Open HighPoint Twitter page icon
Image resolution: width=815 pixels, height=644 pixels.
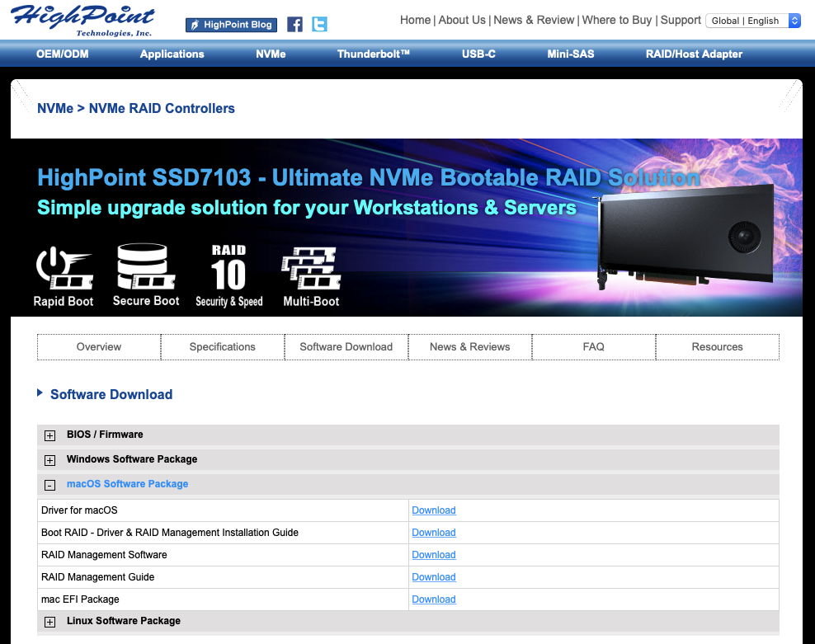coord(319,25)
